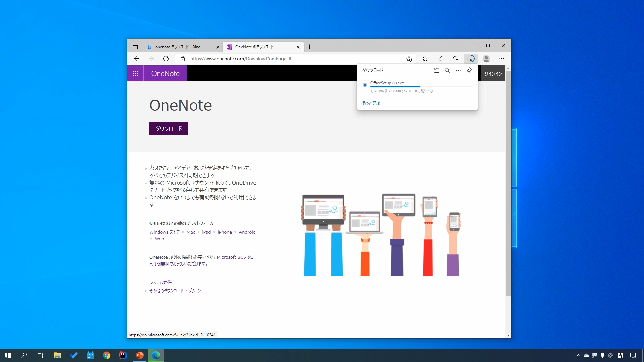Viewport: 644px width, 362px height.
Task: Open downloads folder in the Downloads panel
Action: (x=436, y=70)
